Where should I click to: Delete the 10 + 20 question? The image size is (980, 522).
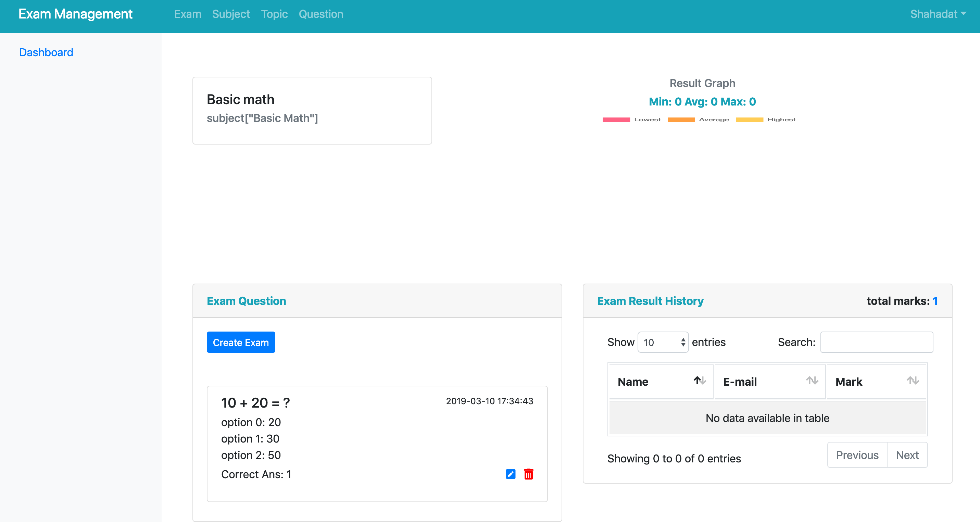pos(528,474)
